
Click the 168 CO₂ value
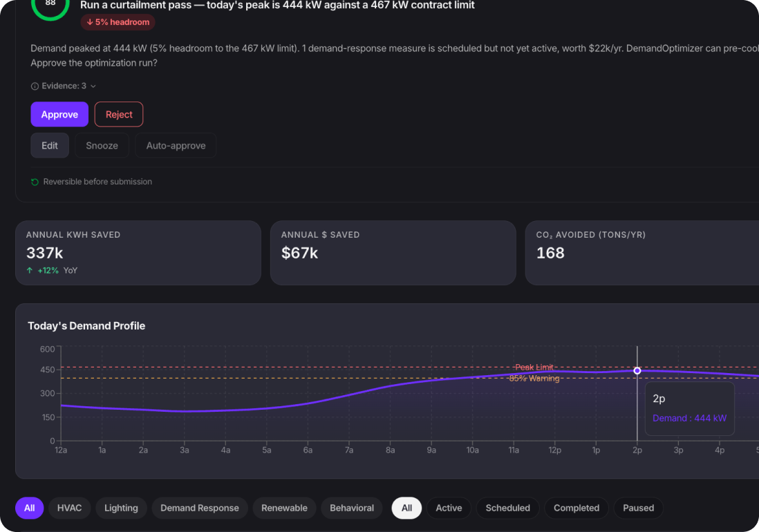pos(550,253)
